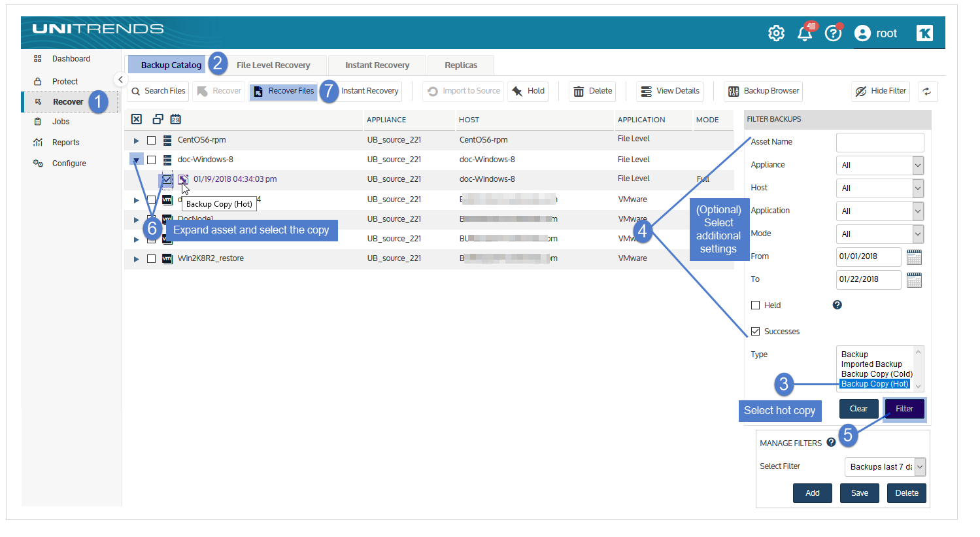Click the CentOS6-rpm server icon
The image size is (980, 537).
(167, 140)
